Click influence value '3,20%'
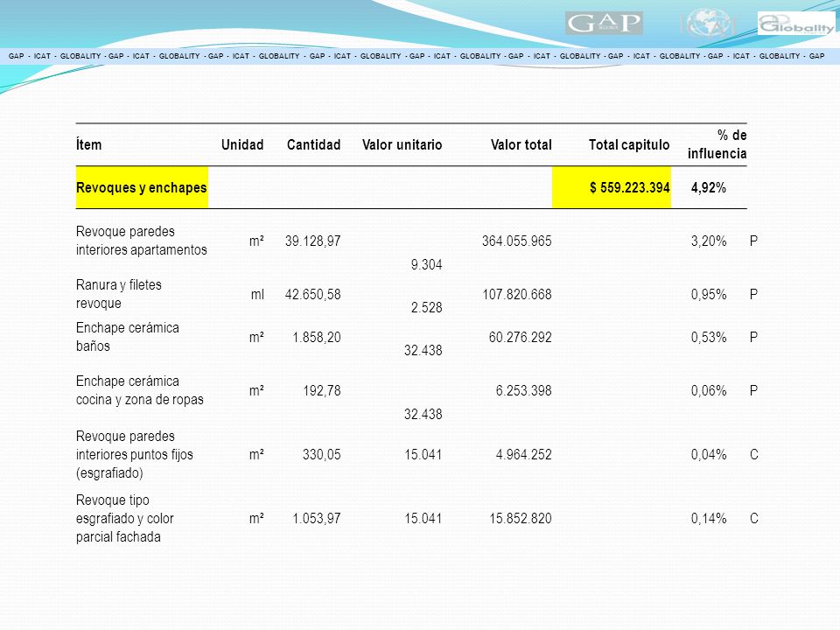This screenshot has width=840, height=630. [x=708, y=241]
